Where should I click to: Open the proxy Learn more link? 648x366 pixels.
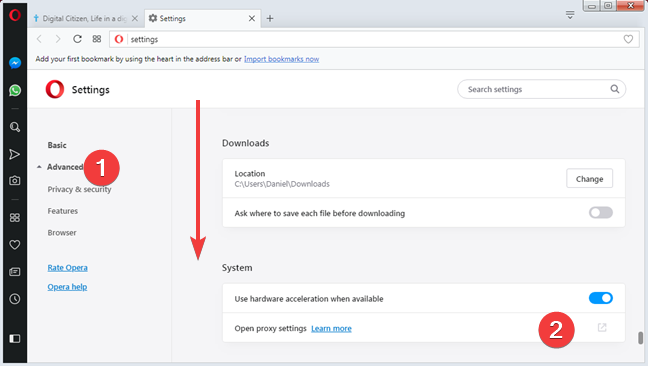pyautogui.click(x=331, y=328)
